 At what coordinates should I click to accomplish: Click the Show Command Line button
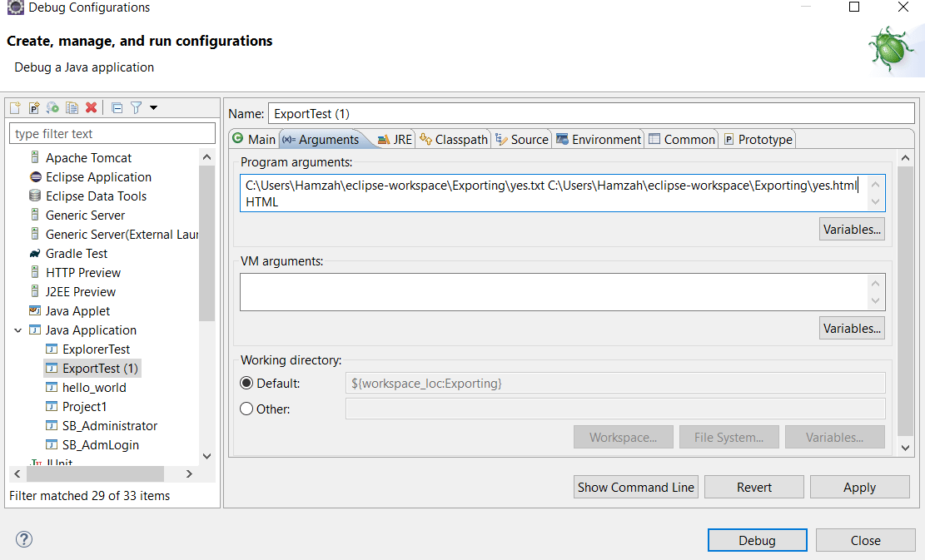pyautogui.click(x=635, y=487)
